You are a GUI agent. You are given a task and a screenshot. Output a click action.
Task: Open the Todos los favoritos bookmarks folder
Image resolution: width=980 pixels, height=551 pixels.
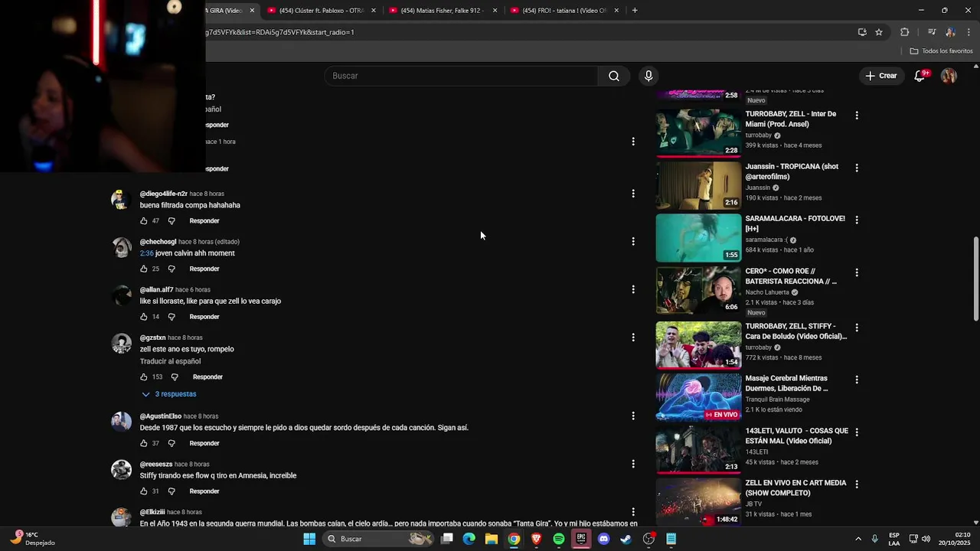point(941,51)
